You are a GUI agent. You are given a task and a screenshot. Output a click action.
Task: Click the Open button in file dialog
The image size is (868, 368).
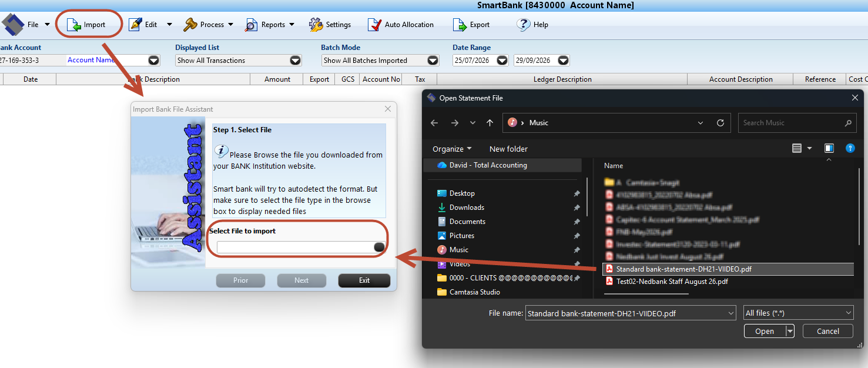(x=764, y=331)
